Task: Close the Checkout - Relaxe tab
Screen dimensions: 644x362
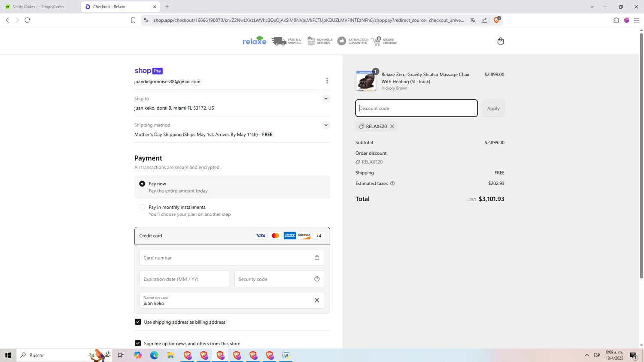Action: 155,7
